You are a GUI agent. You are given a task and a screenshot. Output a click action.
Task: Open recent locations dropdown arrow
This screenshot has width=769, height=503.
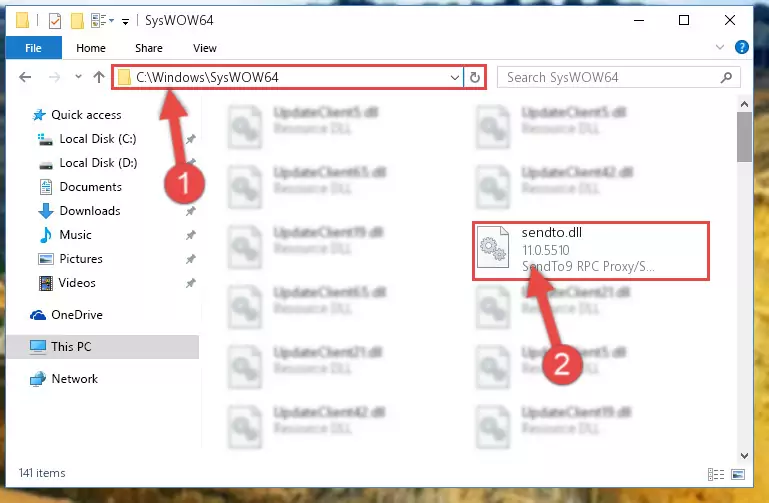(78, 76)
